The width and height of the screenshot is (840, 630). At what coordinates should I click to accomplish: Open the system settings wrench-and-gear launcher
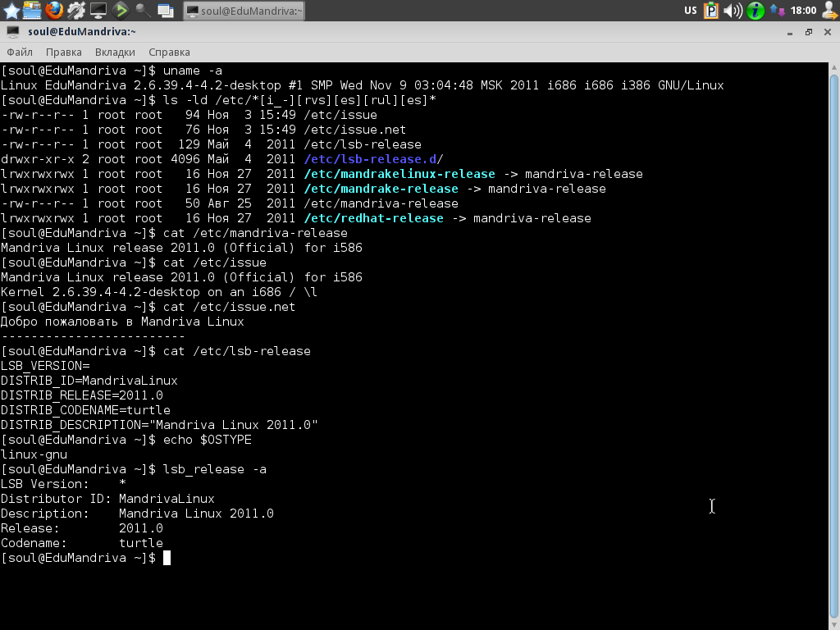coord(76,10)
